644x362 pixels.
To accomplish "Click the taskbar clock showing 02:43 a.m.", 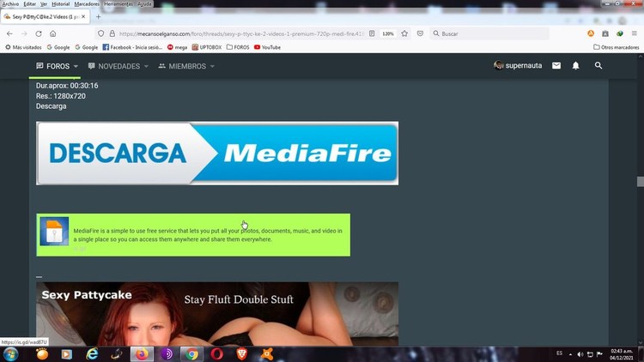I will (622, 354).
